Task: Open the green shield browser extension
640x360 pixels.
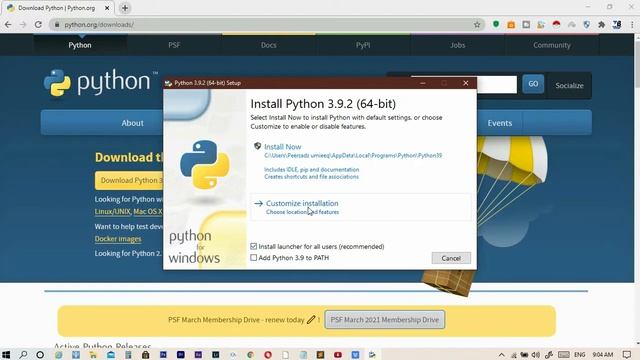Action: point(496,24)
